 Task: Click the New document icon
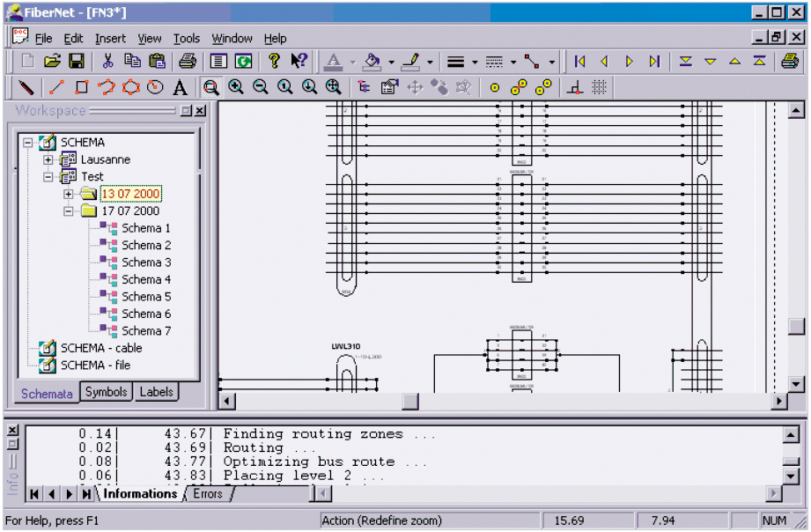coord(27,61)
